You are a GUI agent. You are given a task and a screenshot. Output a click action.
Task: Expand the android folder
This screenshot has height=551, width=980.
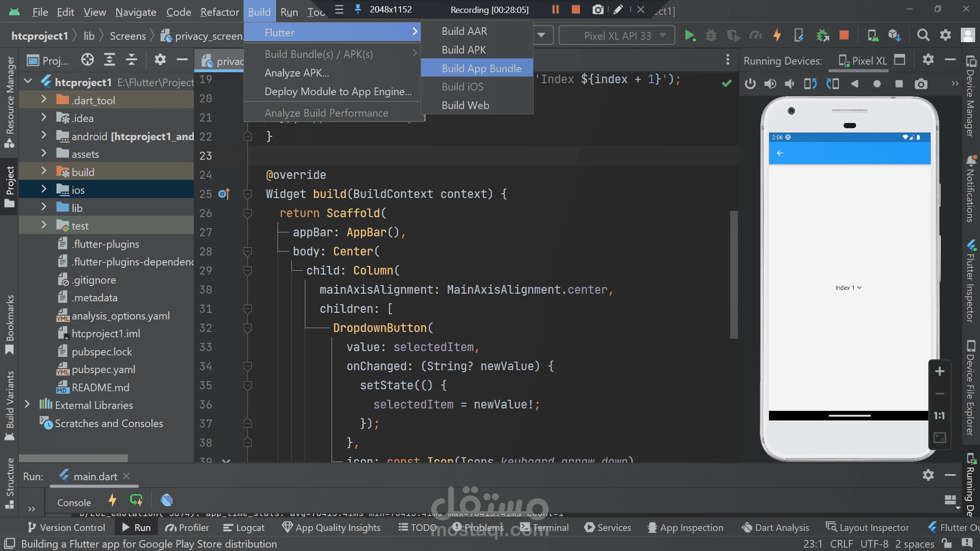pyautogui.click(x=44, y=136)
